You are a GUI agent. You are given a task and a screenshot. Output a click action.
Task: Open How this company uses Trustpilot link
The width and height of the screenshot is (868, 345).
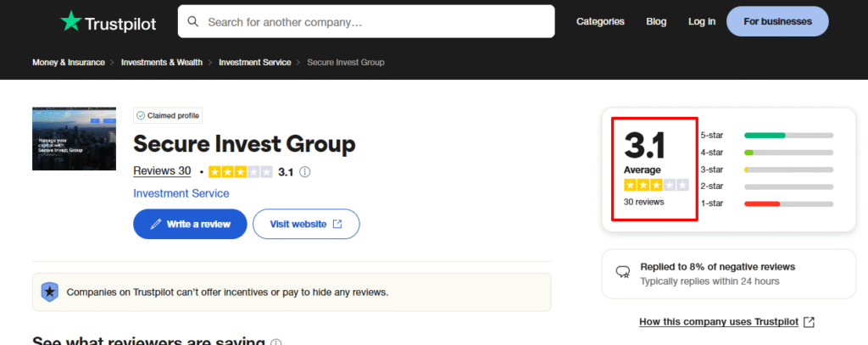719,322
